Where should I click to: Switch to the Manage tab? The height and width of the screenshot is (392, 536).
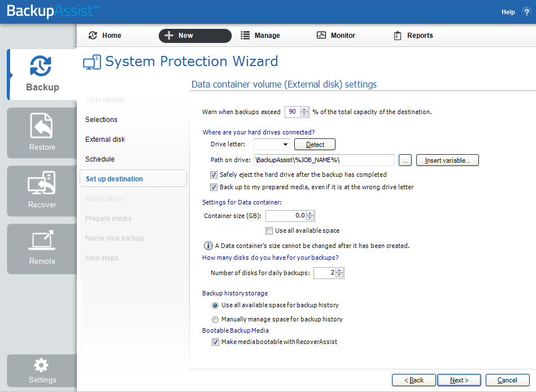pos(260,36)
